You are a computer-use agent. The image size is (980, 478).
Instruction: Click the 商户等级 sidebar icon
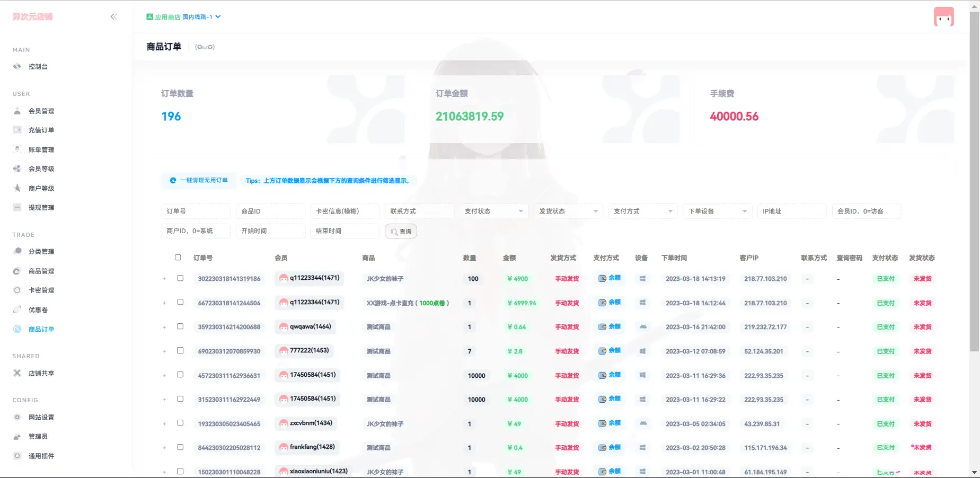point(17,188)
